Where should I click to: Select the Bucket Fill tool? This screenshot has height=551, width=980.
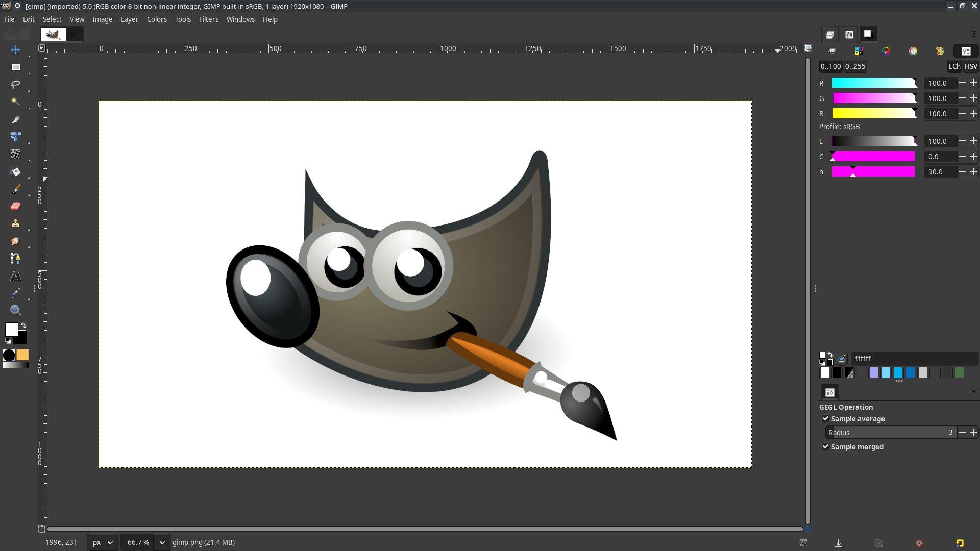click(x=15, y=171)
